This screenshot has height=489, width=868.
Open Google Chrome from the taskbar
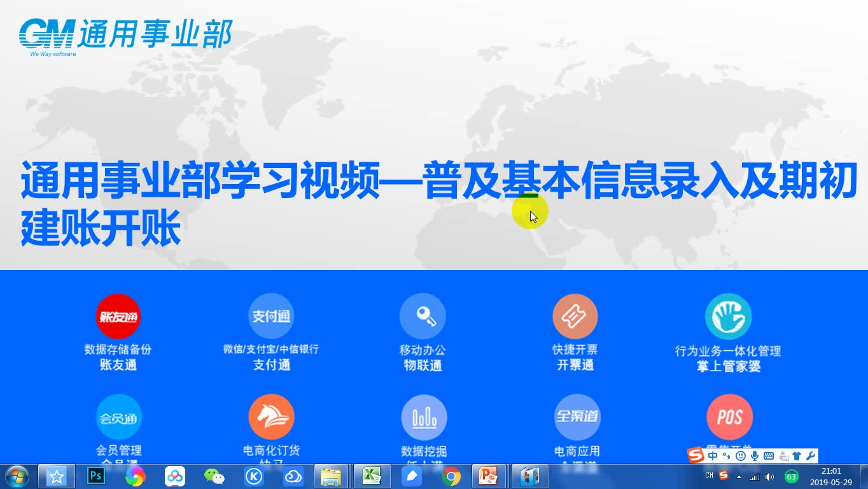coord(451,476)
